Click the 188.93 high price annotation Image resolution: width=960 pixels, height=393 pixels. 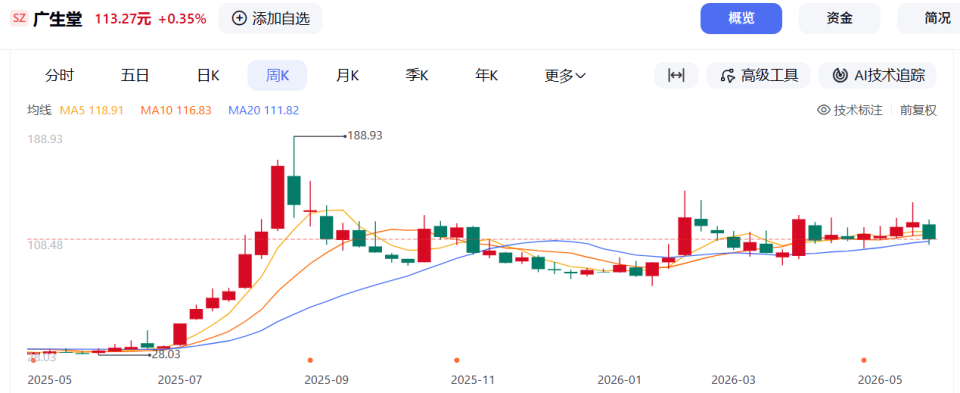(x=365, y=135)
